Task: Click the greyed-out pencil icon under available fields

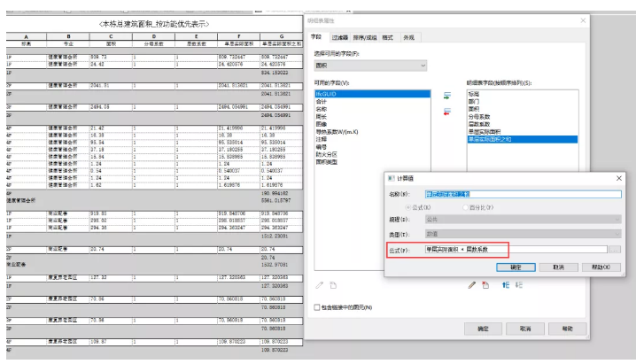Action: pos(320,284)
